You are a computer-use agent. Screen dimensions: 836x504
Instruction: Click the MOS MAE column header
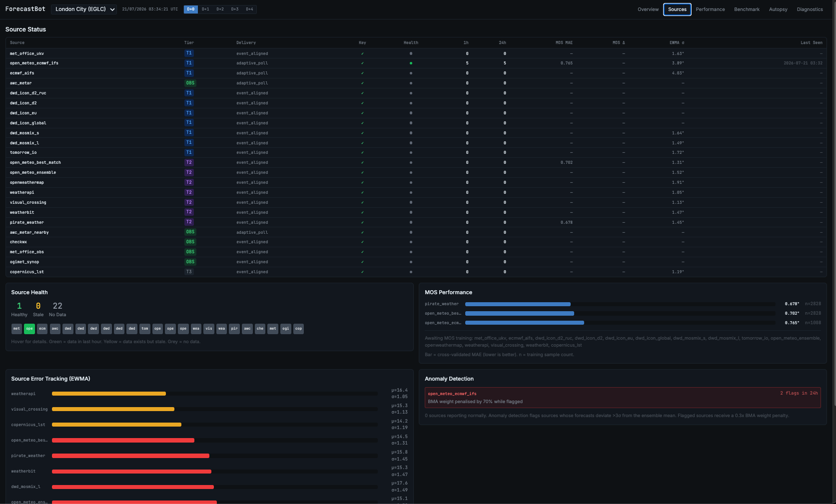coord(564,42)
